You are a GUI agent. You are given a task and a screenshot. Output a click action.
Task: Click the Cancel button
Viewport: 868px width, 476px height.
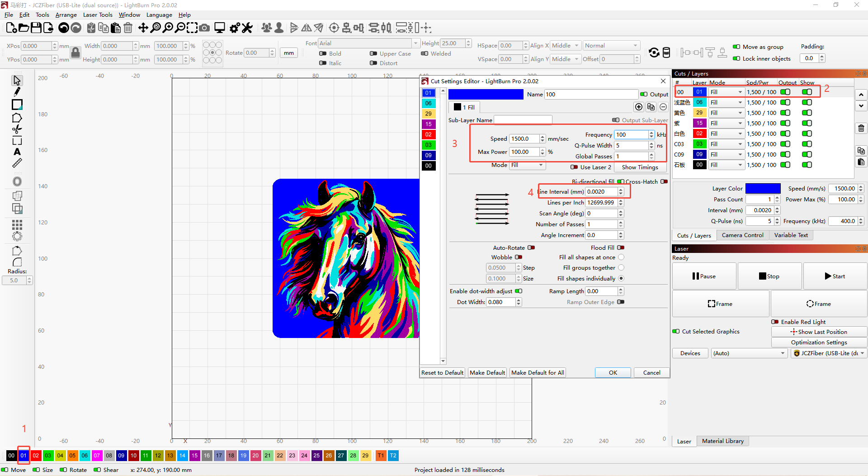coord(651,372)
